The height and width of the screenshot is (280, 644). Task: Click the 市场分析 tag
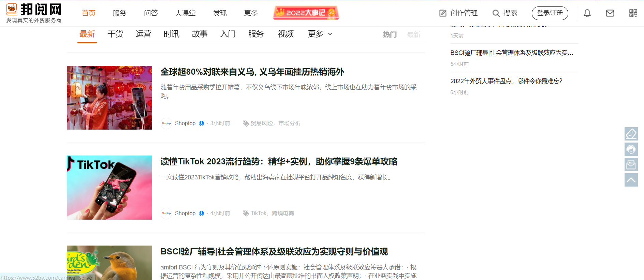click(289, 123)
